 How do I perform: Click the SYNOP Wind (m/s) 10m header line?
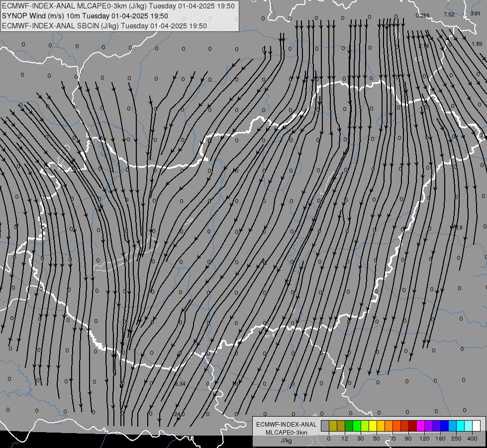click(85, 16)
